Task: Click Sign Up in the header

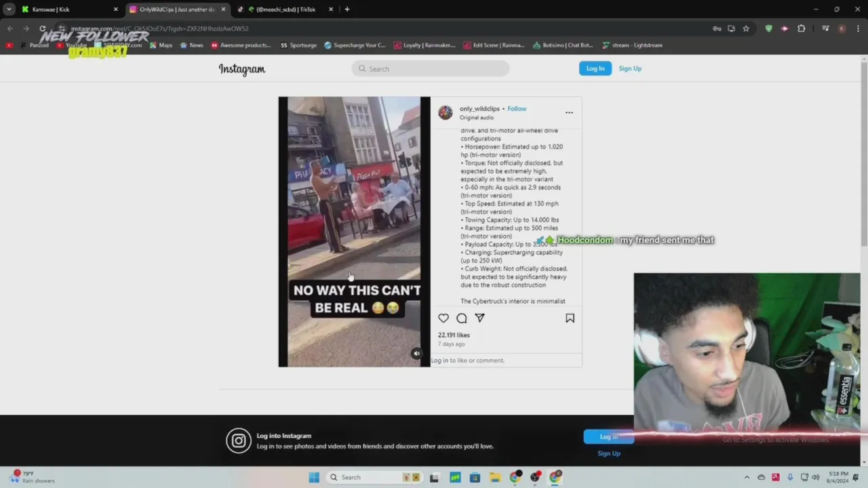Action: [x=630, y=68]
